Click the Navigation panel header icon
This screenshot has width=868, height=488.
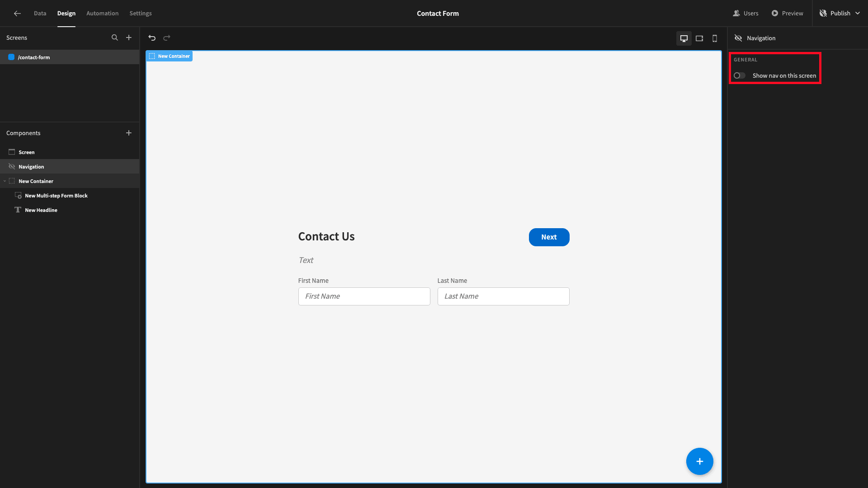pyautogui.click(x=738, y=38)
